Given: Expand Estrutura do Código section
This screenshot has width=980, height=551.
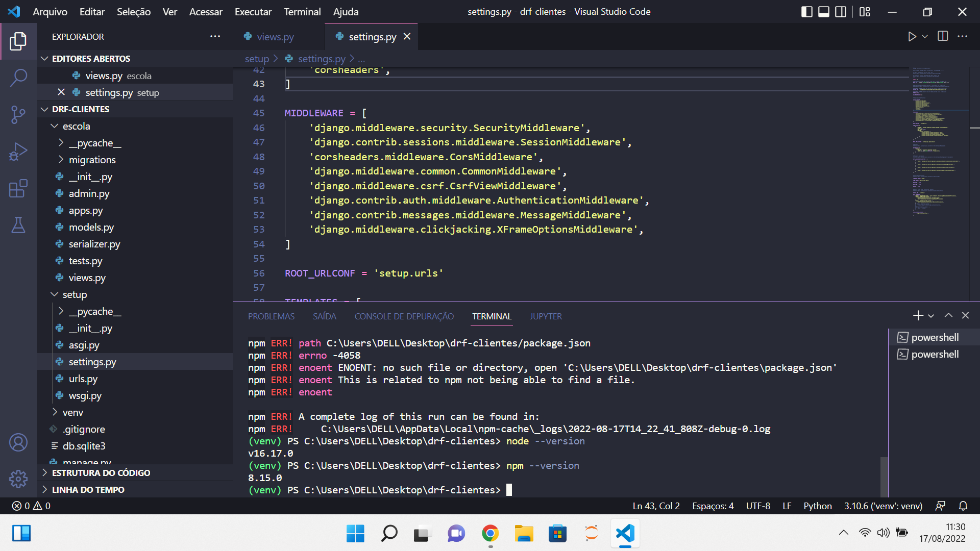Looking at the screenshot, I should pyautogui.click(x=135, y=473).
